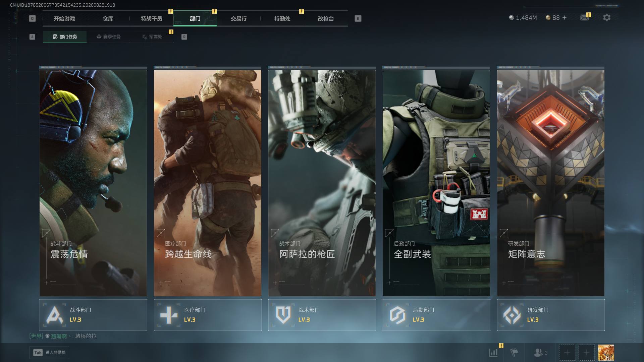Open the 交易行 tab

click(x=239, y=19)
